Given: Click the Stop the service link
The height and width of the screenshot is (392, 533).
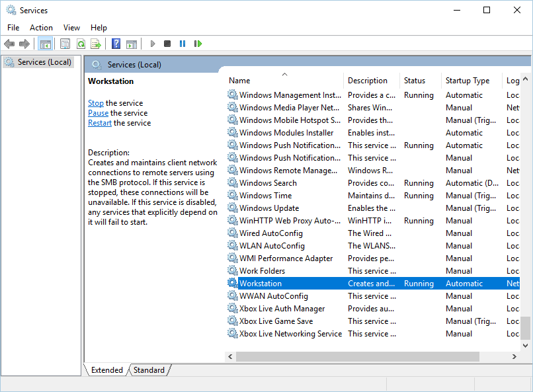Looking at the screenshot, I should click(95, 103).
